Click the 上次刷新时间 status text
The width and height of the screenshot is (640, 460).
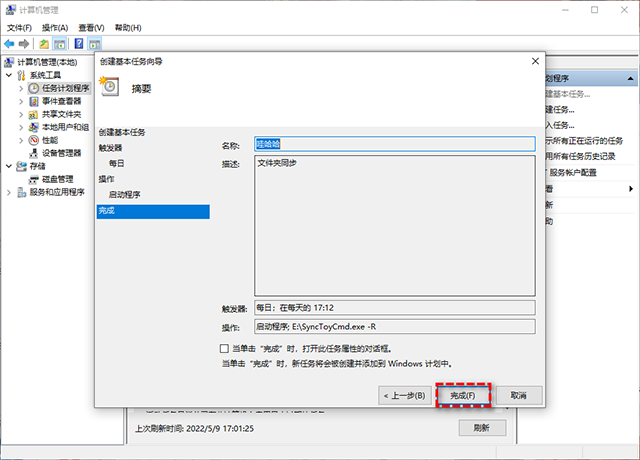coord(195,429)
